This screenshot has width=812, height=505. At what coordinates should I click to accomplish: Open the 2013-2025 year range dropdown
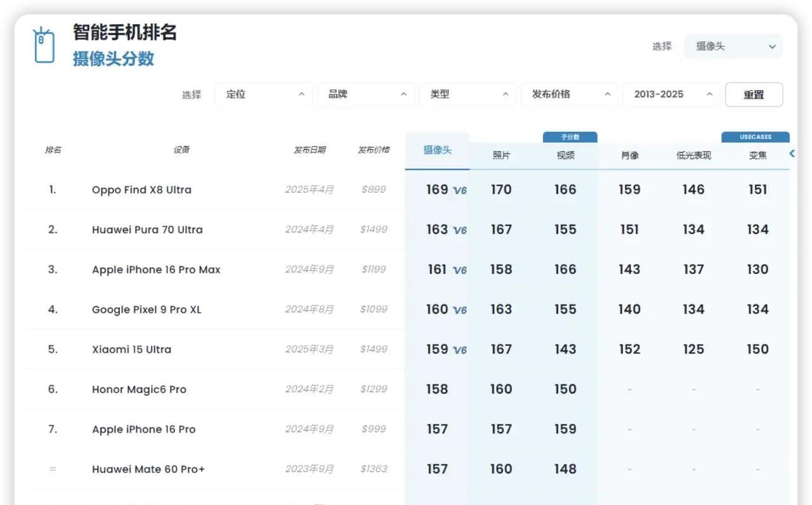click(672, 95)
